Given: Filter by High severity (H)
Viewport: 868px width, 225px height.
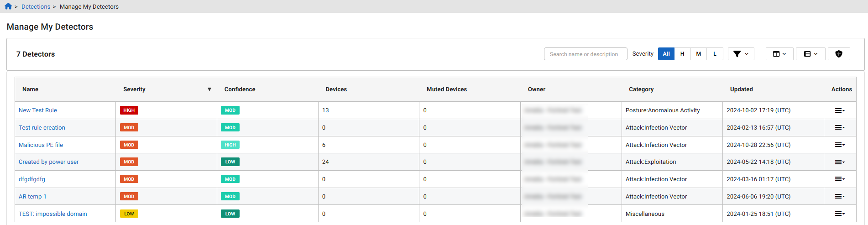Looking at the screenshot, I should [682, 54].
